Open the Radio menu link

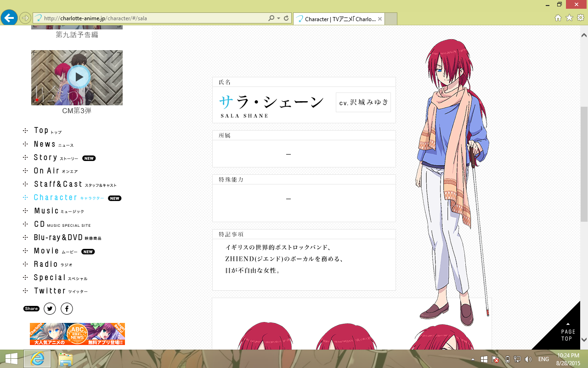click(x=53, y=264)
